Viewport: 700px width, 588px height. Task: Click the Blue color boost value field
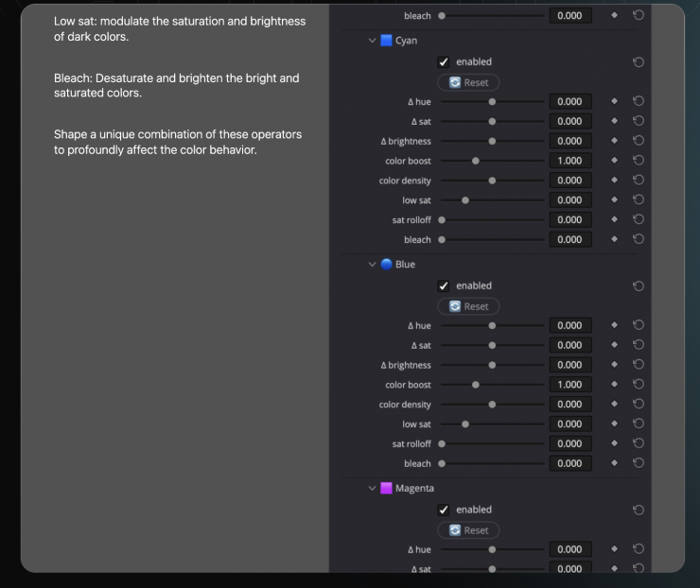click(569, 385)
